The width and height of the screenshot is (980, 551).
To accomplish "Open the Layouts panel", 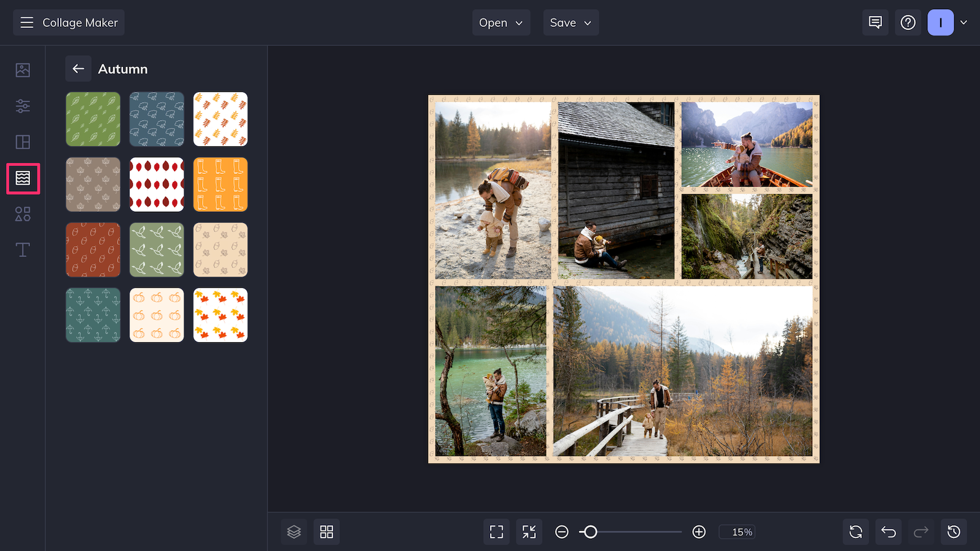I will (22, 142).
